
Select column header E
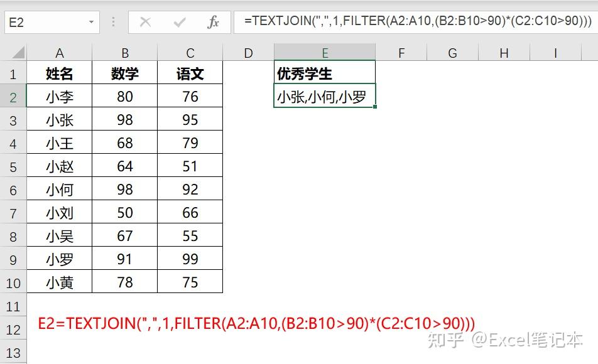click(x=324, y=53)
